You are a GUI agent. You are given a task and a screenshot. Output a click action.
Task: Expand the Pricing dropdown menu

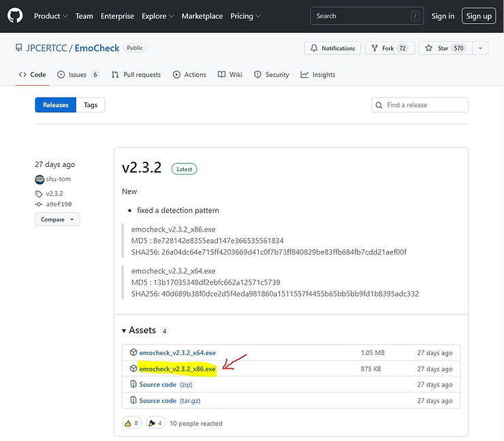pyautogui.click(x=246, y=16)
